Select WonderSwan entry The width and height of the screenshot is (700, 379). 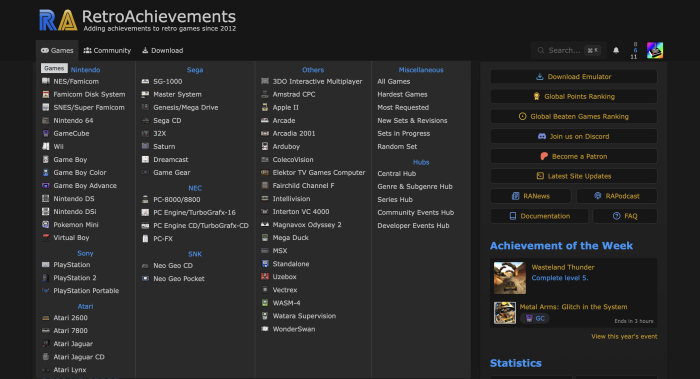pyautogui.click(x=294, y=329)
